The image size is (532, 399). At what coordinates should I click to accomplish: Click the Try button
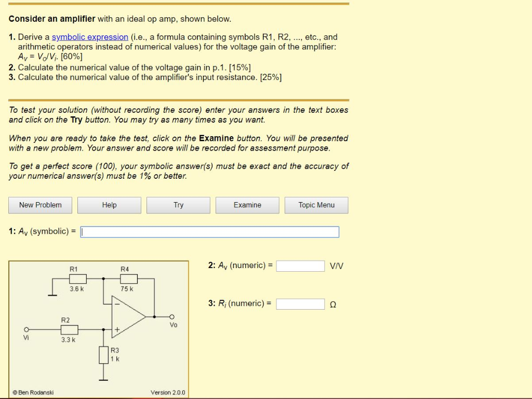point(179,205)
